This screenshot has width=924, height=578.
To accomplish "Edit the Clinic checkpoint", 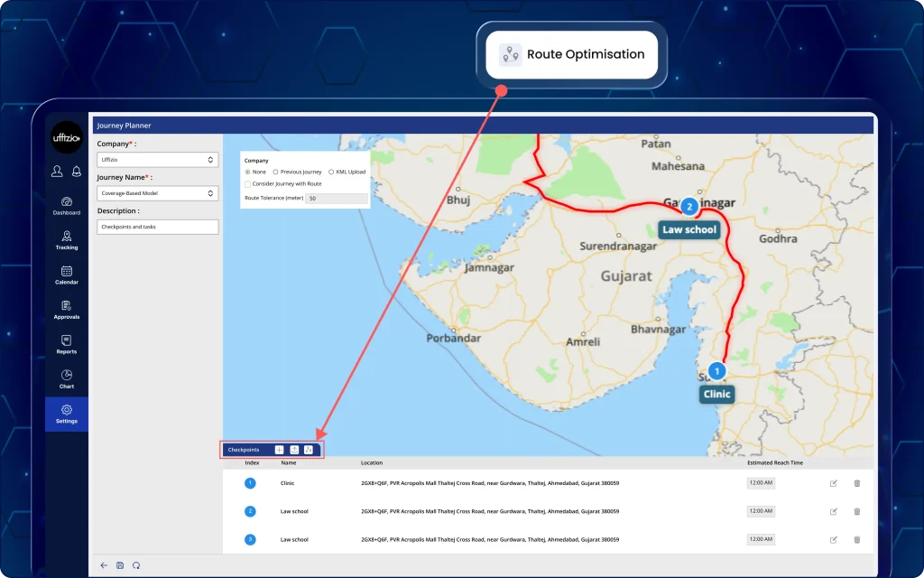I will [x=833, y=484].
